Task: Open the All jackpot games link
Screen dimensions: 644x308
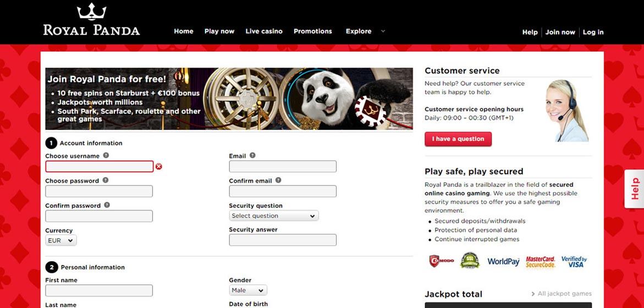Action: [x=562, y=294]
